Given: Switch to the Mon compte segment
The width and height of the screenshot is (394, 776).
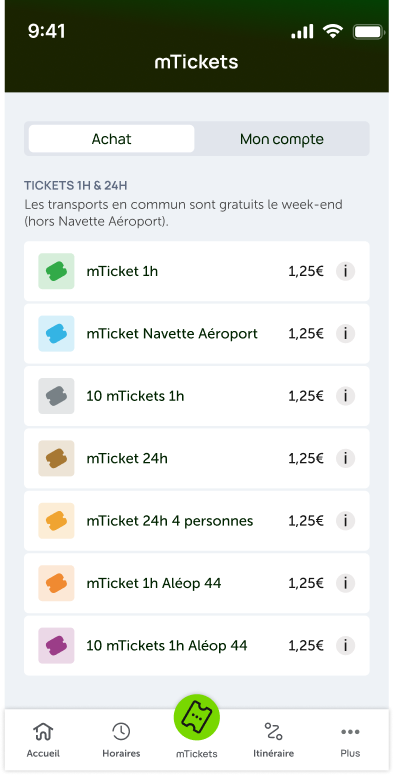Looking at the screenshot, I should [x=282, y=139].
